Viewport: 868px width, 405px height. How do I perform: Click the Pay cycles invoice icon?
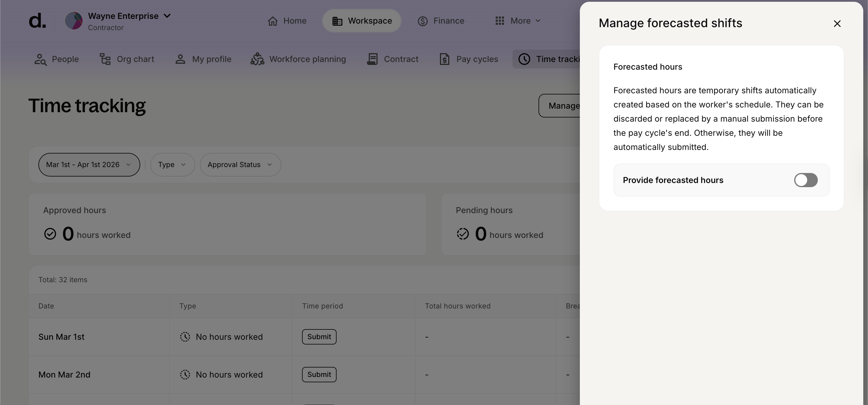444,59
